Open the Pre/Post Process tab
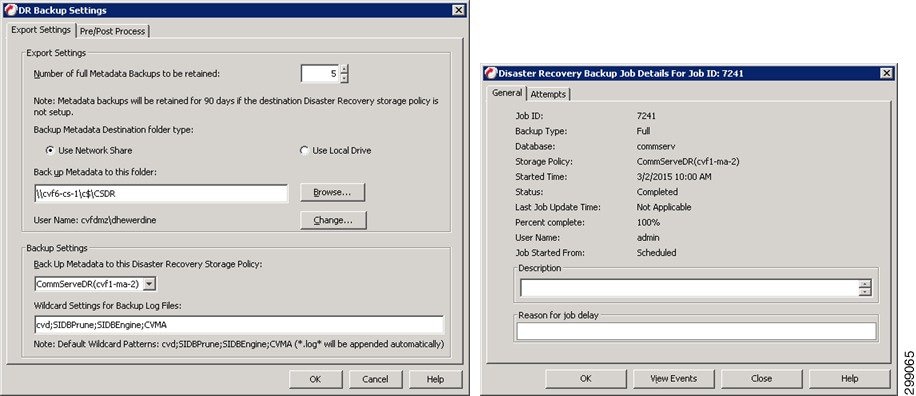This screenshot has height=396, width=916. pyautogui.click(x=113, y=31)
